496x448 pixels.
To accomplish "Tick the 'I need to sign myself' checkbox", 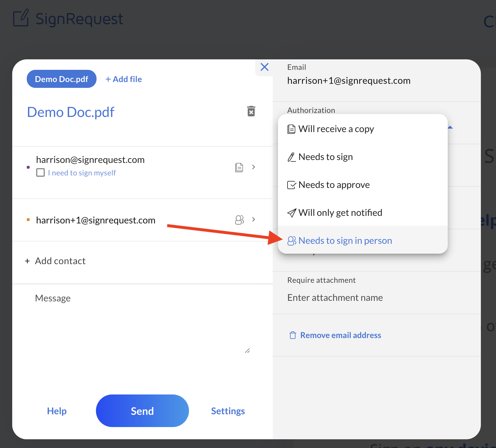I will (x=40, y=173).
